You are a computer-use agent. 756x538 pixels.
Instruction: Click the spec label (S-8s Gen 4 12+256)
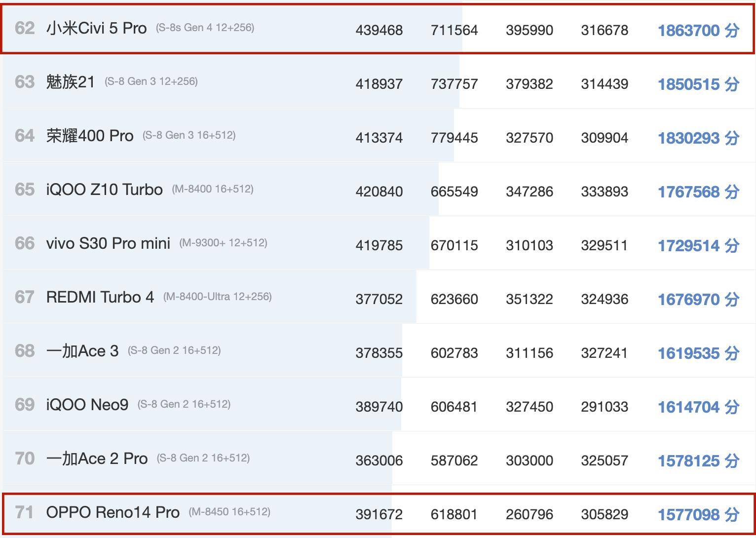(x=205, y=28)
